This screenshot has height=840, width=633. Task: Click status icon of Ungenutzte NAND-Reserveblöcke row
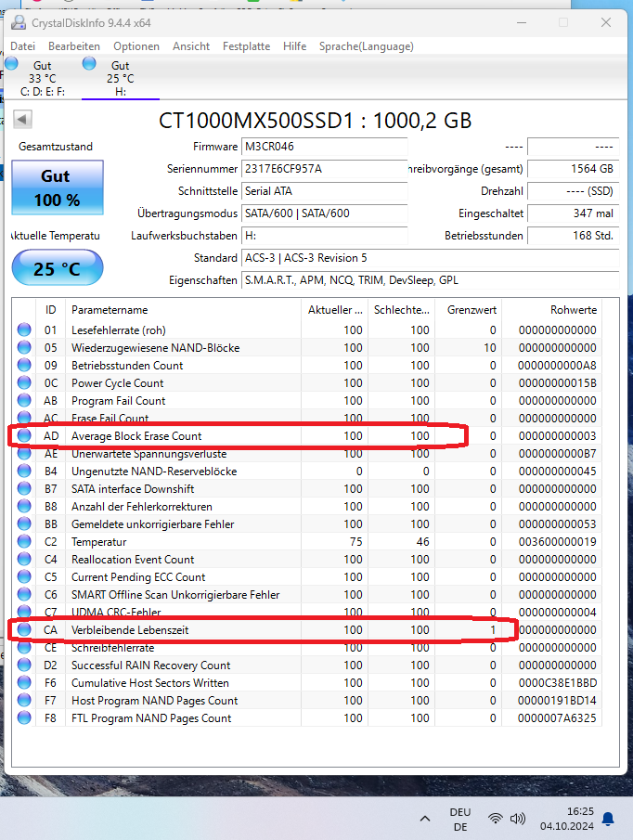click(x=24, y=471)
